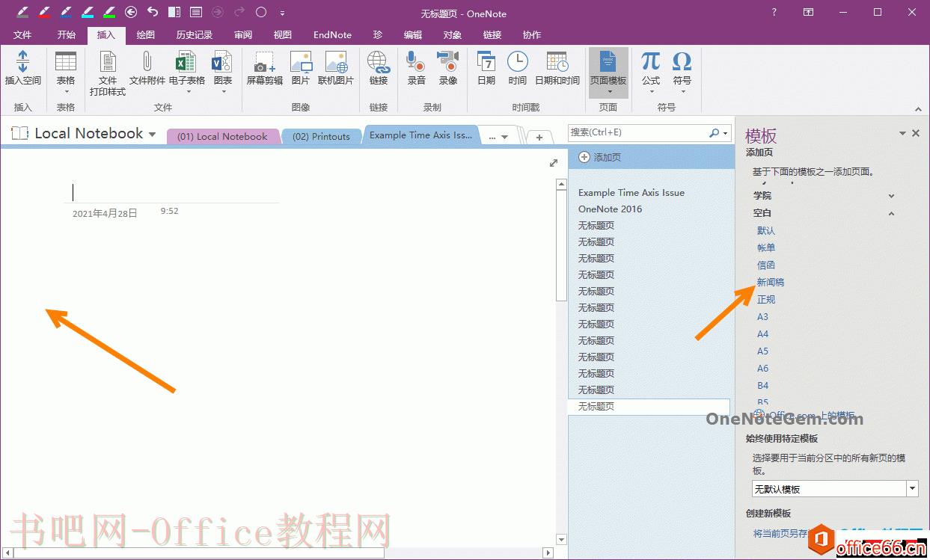Open the Example Time Axis Issue page

631,192
